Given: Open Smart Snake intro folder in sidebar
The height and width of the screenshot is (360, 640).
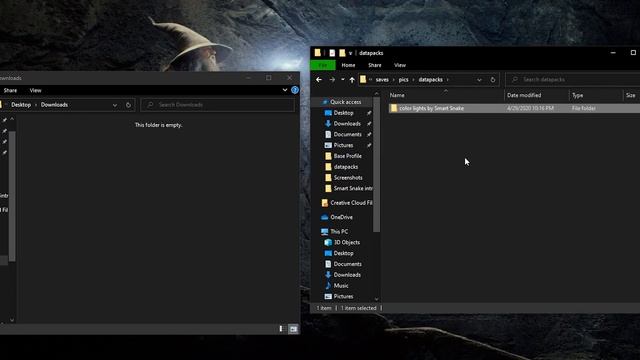Looking at the screenshot, I should 353,189.
